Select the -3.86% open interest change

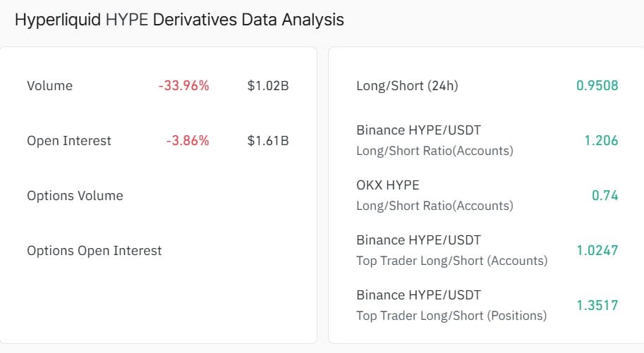pos(188,141)
